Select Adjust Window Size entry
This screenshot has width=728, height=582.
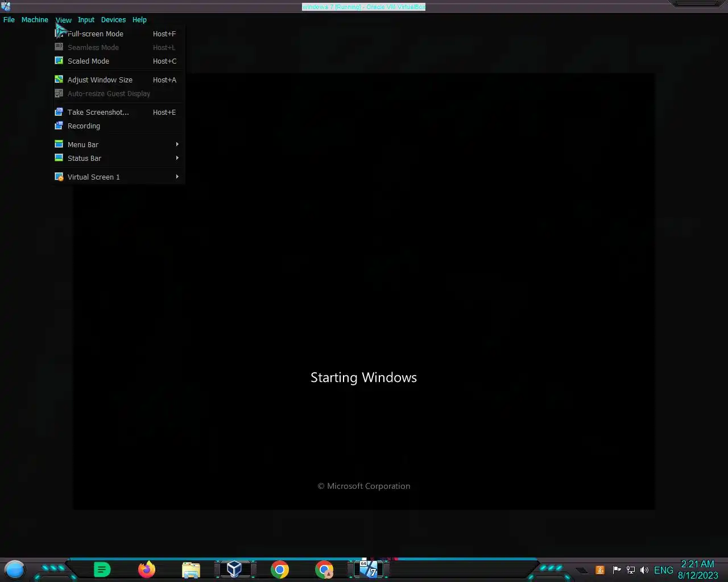click(119, 80)
